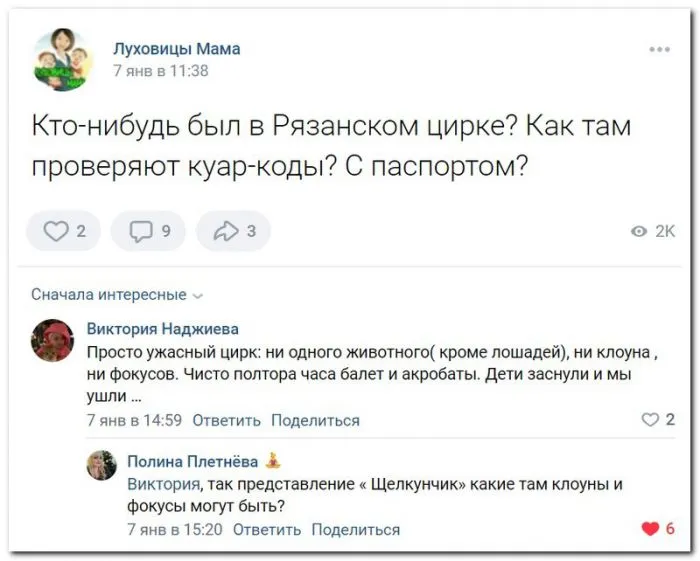Click Поделиться under Полина's reply
This screenshot has height=561, width=700.
356,529
